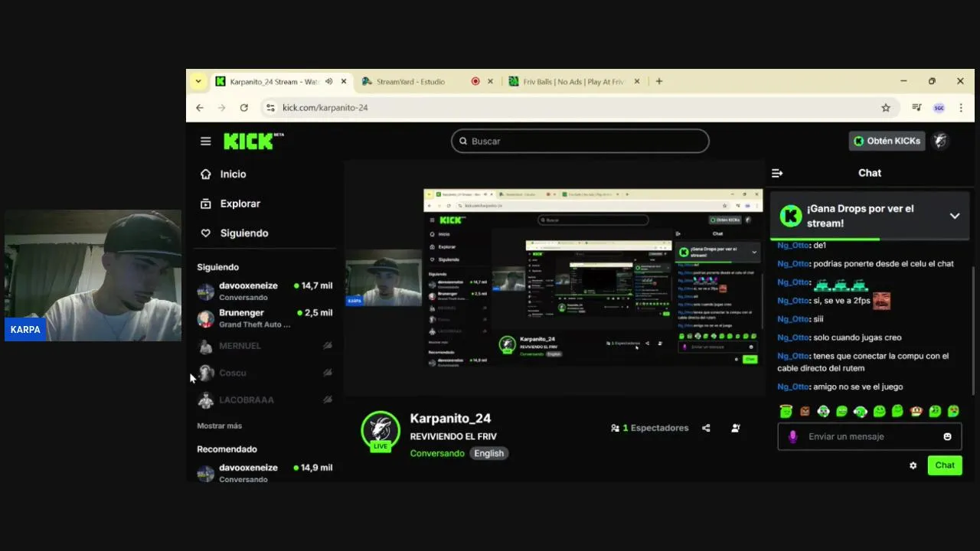
Task: Bookmark this page with star
Action: click(886, 108)
